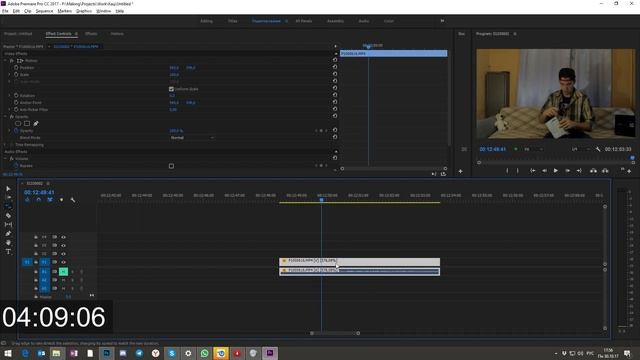This screenshot has width=640, height=360.
Task: Switch to Project: Untitled panel tab
Action: tap(18, 34)
